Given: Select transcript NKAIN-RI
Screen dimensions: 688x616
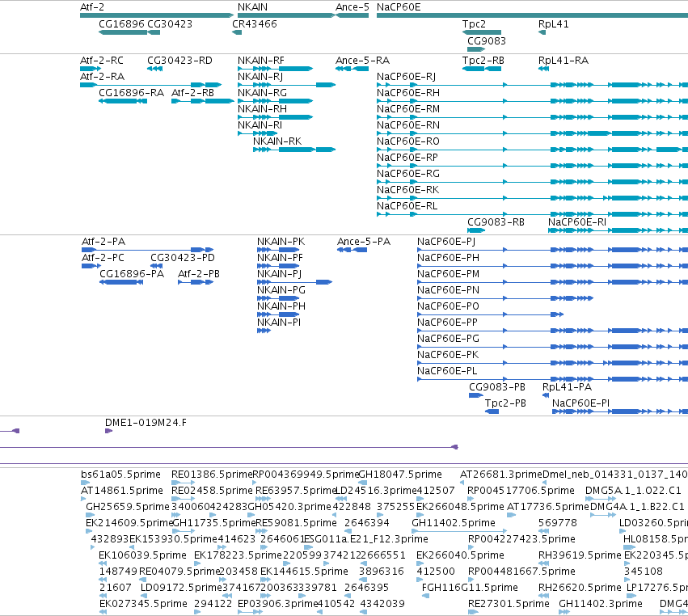Looking at the screenshot, I should (260, 125).
